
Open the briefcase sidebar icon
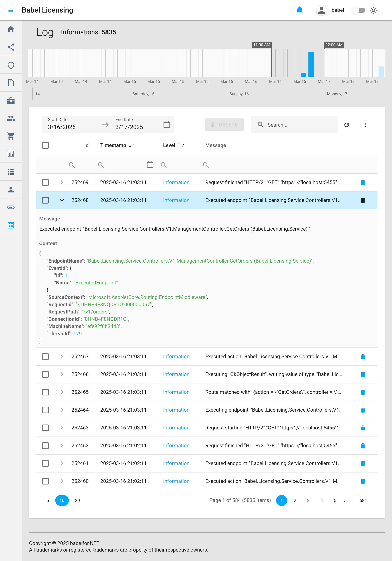11,101
